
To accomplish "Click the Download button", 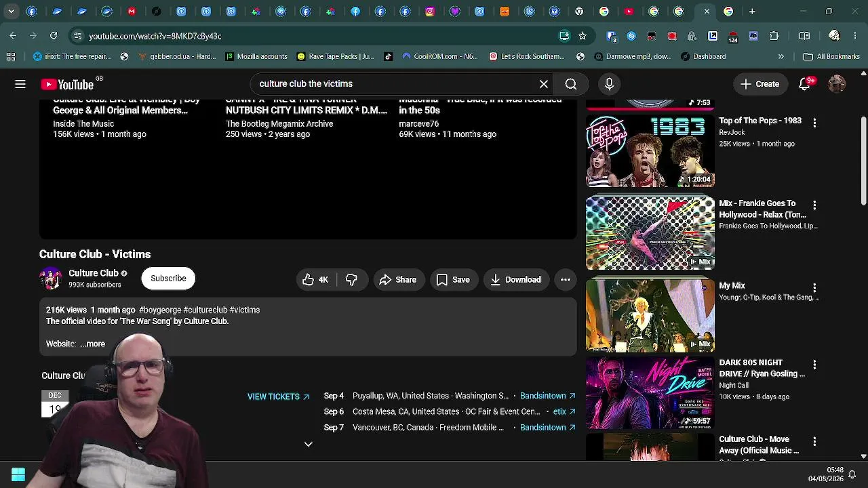I will coord(516,280).
